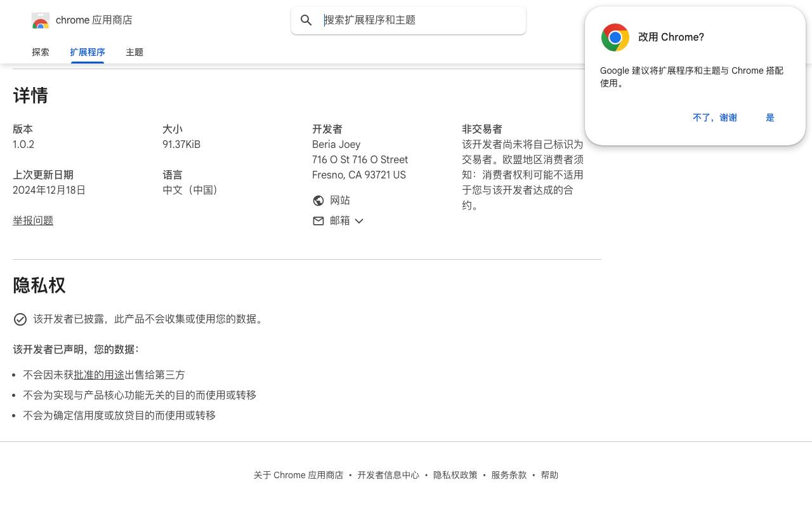Select the 扩展程序 tab
The height and width of the screenshot is (508, 812).
pos(88,52)
